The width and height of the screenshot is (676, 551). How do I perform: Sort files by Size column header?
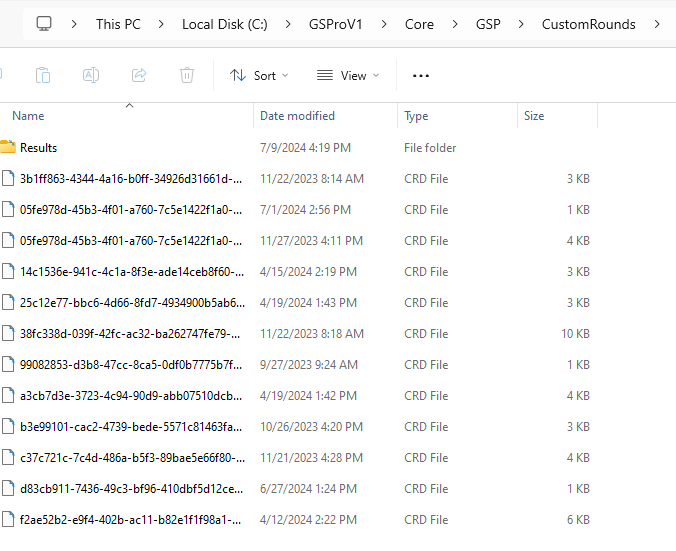coord(534,116)
